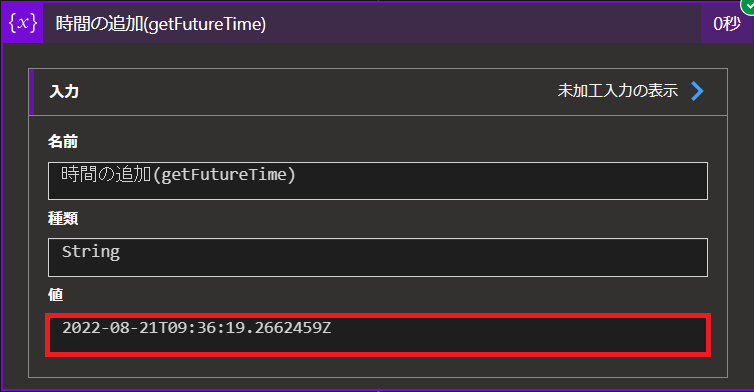Open the 未加工入力の表示 link
Viewport: 754px width, 392px height.
617,90
